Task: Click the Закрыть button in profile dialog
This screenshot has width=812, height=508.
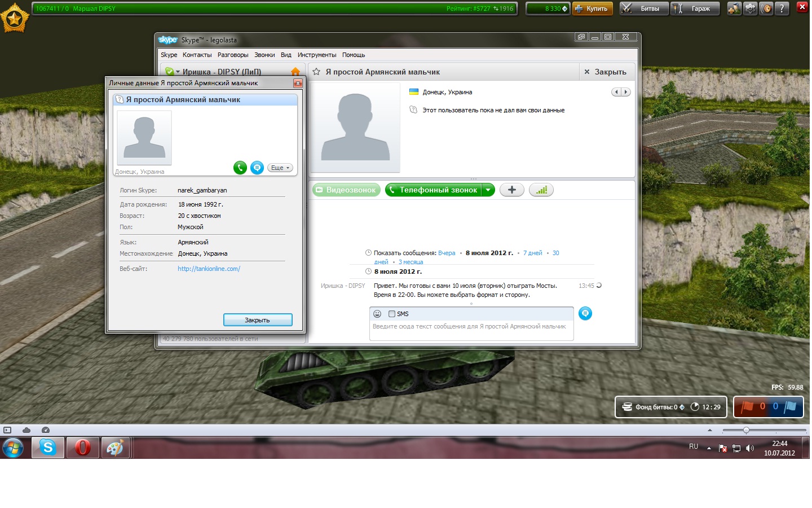Action: [258, 320]
